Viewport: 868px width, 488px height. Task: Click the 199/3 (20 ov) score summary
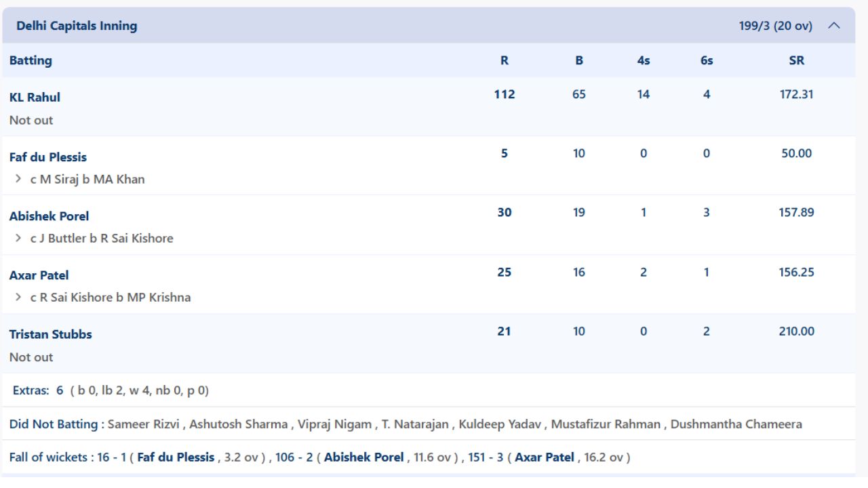coord(776,26)
